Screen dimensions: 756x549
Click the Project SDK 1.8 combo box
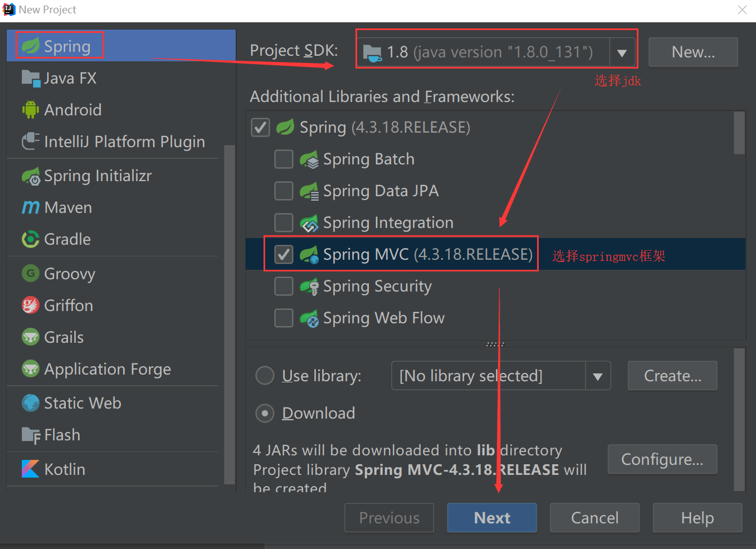coord(496,52)
